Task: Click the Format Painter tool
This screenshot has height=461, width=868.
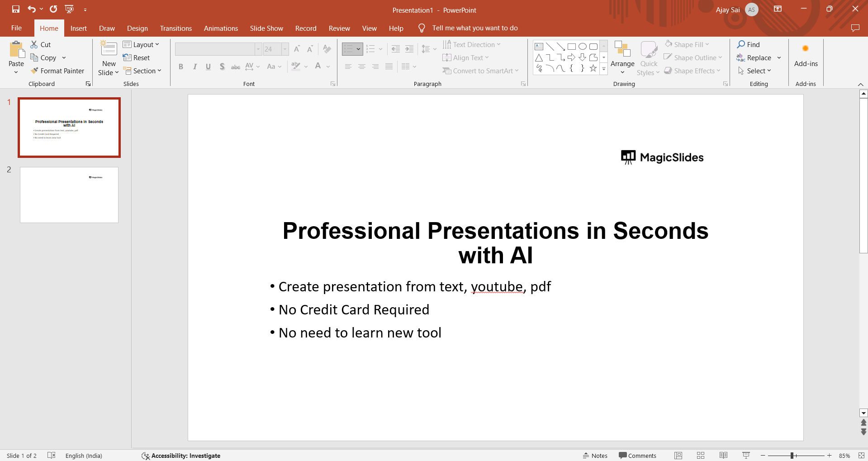Action: click(57, 71)
